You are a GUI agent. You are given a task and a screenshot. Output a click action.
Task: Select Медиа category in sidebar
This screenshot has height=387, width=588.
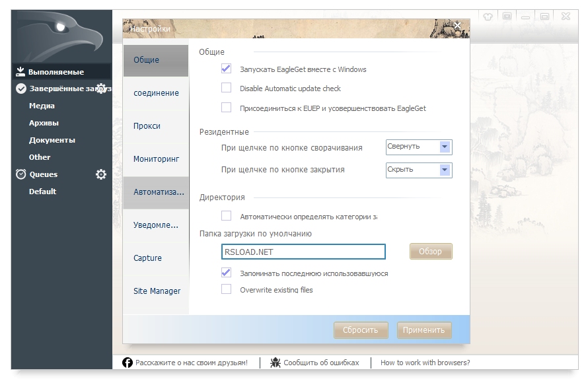pyautogui.click(x=42, y=106)
